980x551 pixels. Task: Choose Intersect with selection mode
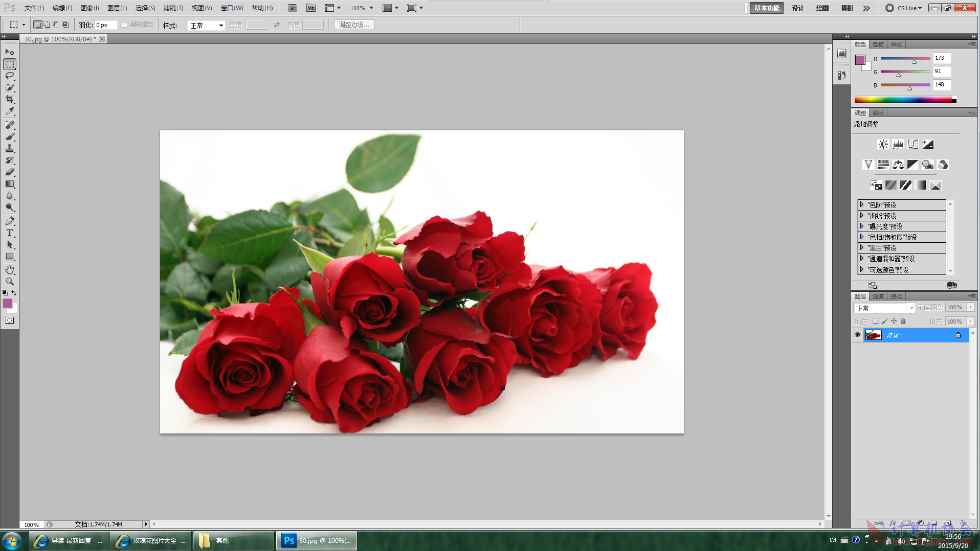click(x=65, y=25)
